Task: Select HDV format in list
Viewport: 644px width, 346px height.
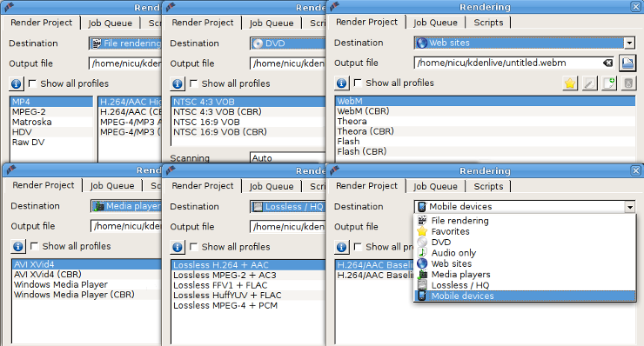Action: click(51, 132)
